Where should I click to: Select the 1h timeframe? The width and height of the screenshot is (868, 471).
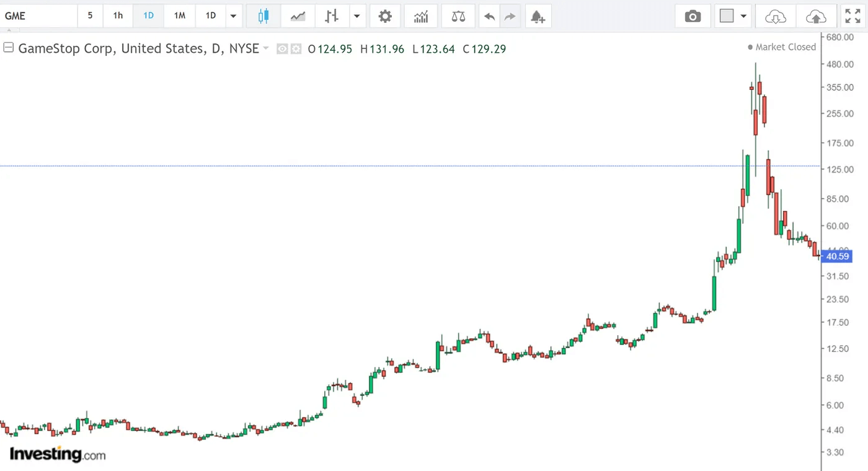(x=118, y=16)
